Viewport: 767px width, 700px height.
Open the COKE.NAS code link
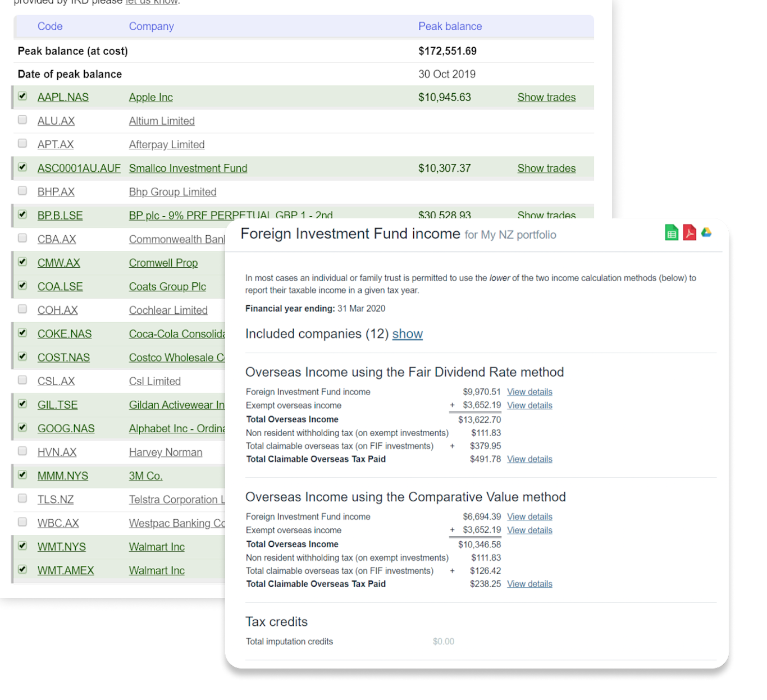(x=65, y=334)
